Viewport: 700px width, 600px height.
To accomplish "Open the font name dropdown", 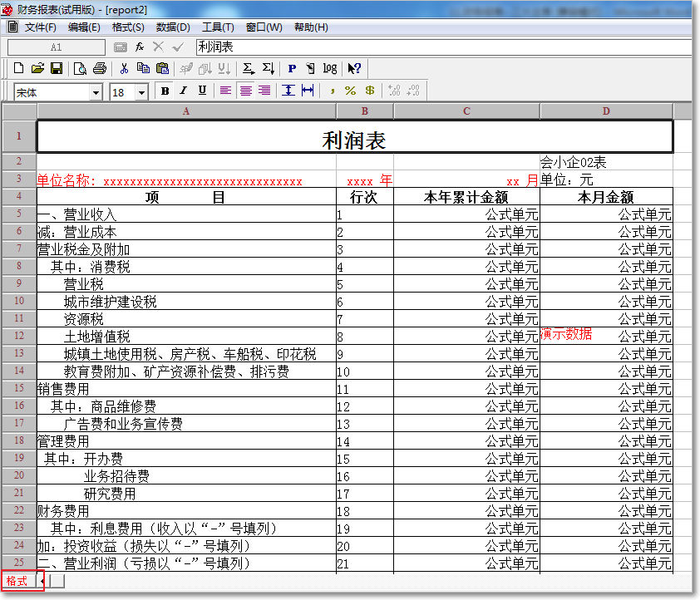I will (x=94, y=91).
